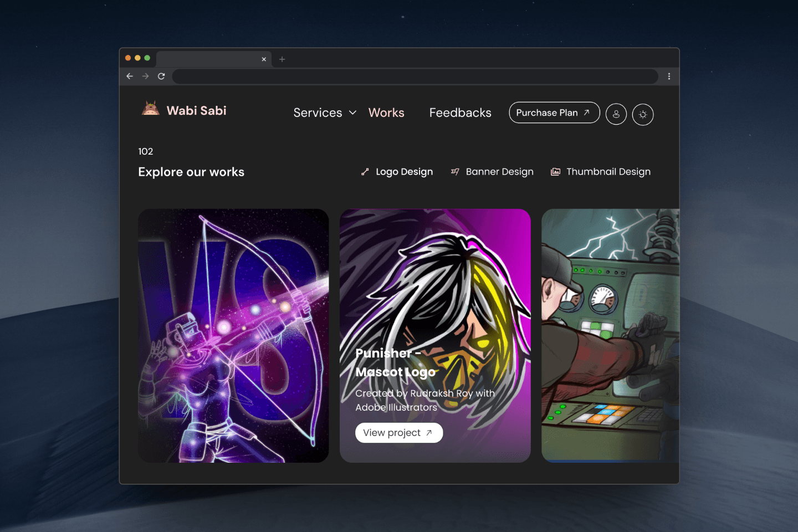Click the Created by Rudraksh Roy text
This screenshot has height=532, width=798.
[x=425, y=400]
